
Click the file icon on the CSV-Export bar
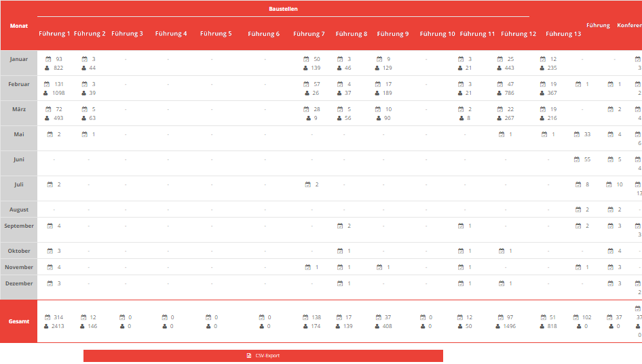pos(249,356)
